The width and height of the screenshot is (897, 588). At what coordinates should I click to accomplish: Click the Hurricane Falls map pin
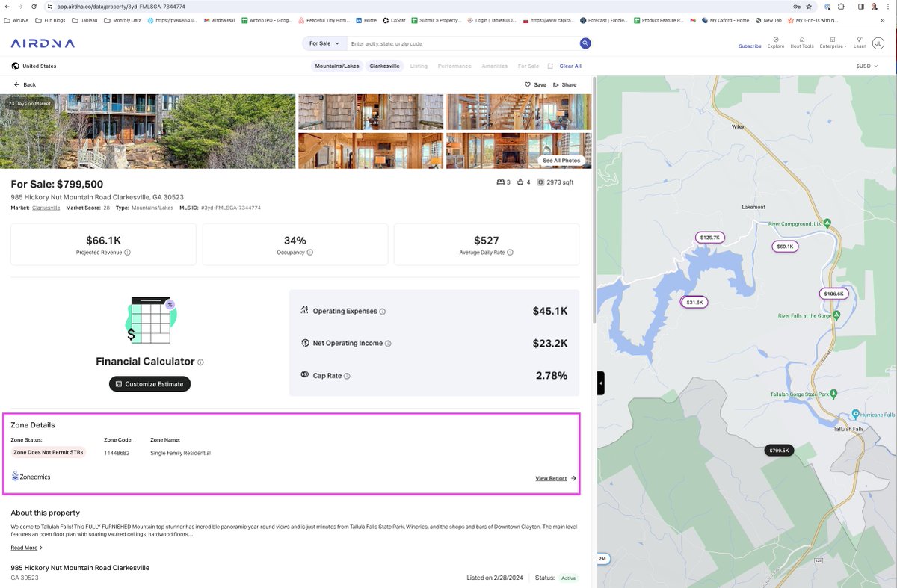coord(856,414)
